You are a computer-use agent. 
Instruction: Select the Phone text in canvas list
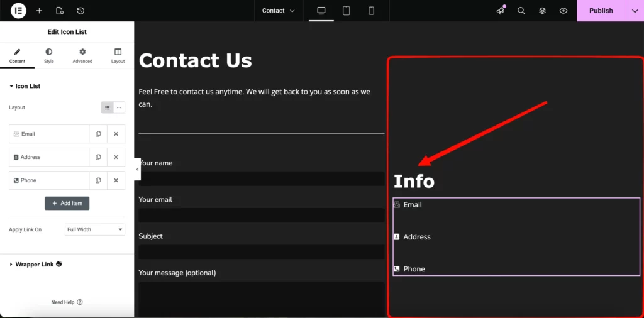(414, 269)
